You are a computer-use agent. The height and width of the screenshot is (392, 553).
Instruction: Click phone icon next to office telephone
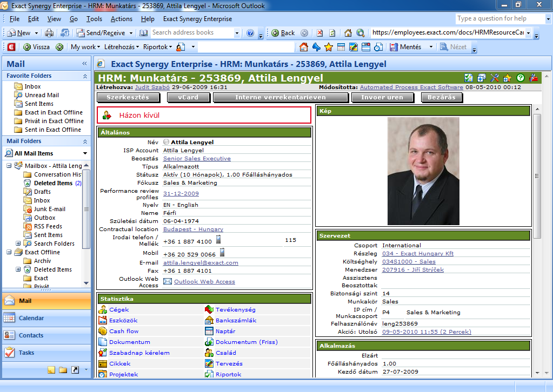pos(219,240)
